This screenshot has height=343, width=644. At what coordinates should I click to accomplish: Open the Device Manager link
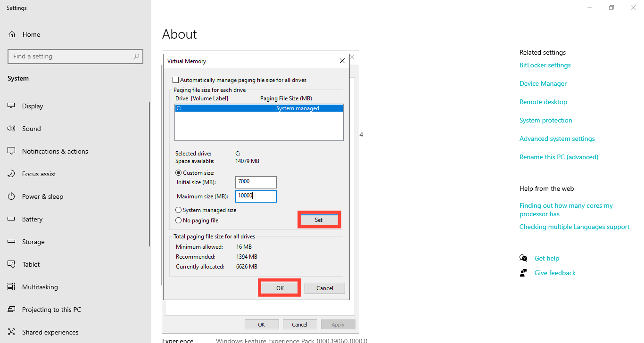pos(543,83)
